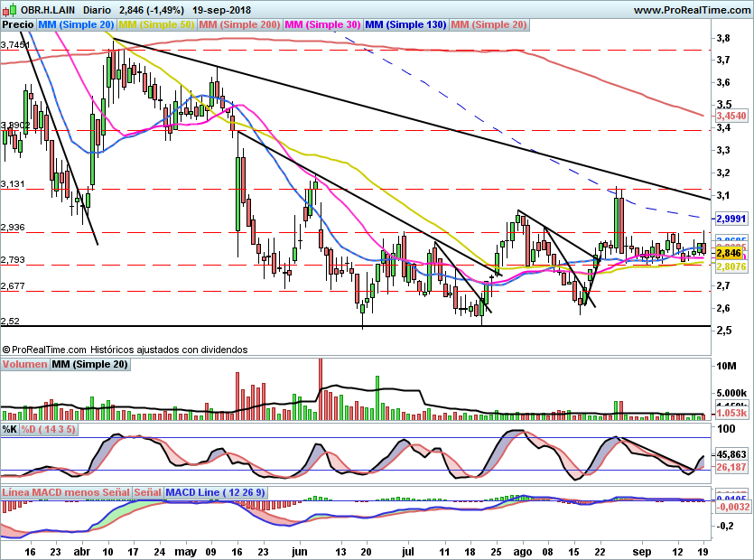Select the Señal indicator label
The height and width of the screenshot is (560, 754).
147,492
